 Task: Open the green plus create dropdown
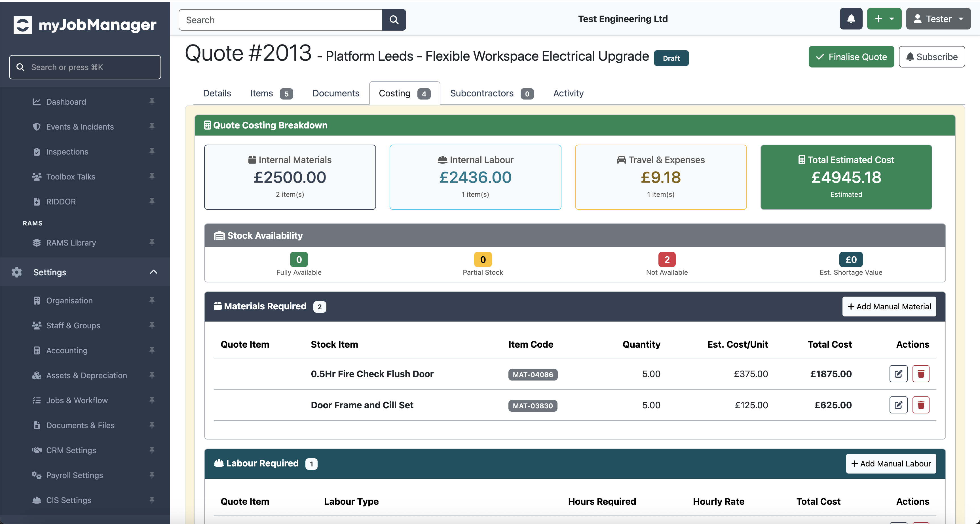tap(884, 19)
